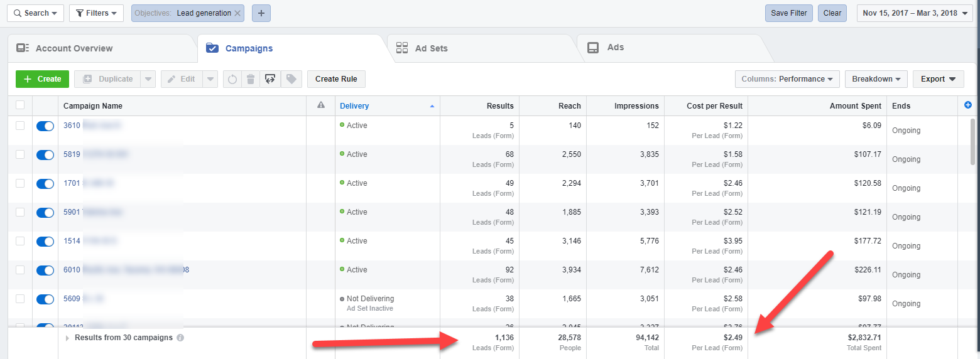The height and width of the screenshot is (359, 980).
Task: Click the Save Filter button
Action: point(789,13)
